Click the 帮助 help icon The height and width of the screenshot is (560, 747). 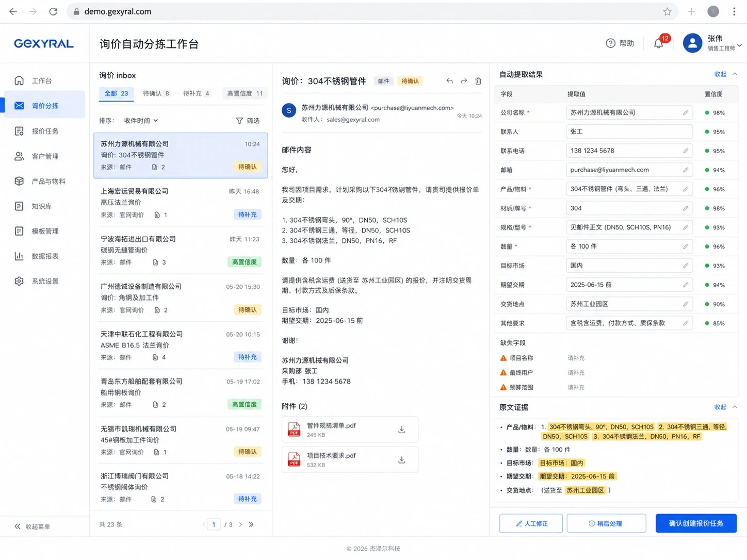[x=610, y=43]
